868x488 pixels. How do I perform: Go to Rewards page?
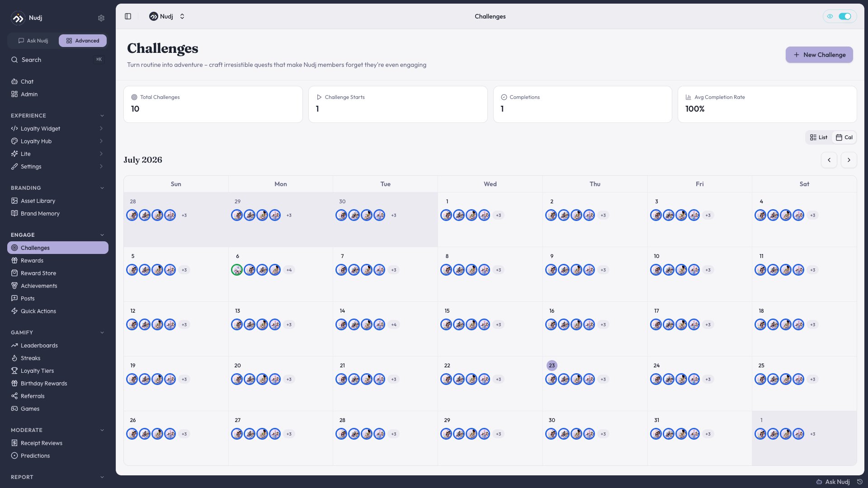click(58, 261)
